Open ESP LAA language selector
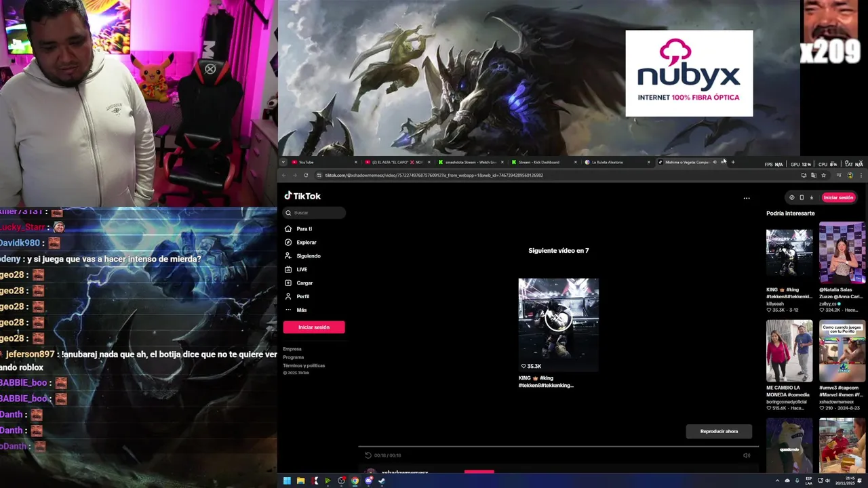 click(x=809, y=481)
